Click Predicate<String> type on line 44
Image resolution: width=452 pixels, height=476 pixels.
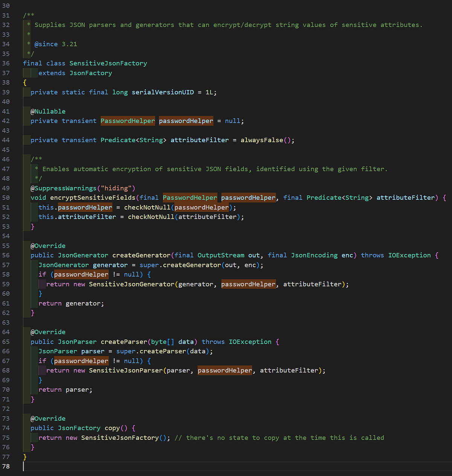click(x=133, y=140)
